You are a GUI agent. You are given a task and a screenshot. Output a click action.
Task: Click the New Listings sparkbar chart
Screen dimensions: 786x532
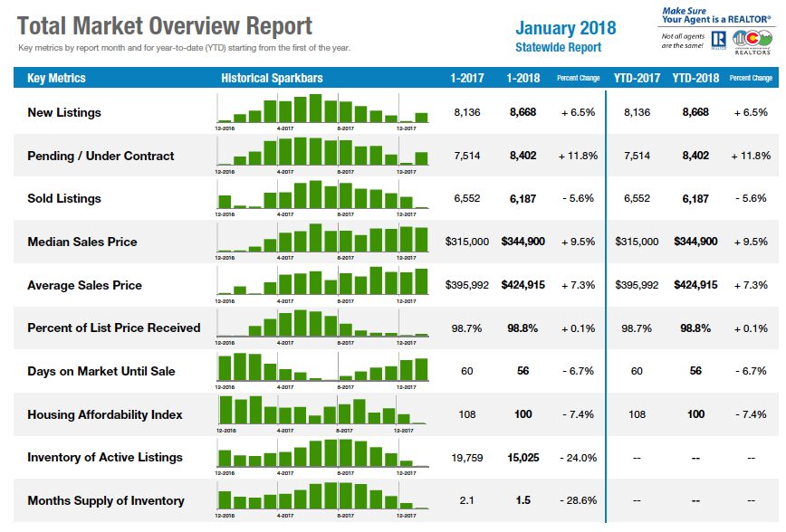tap(322, 111)
